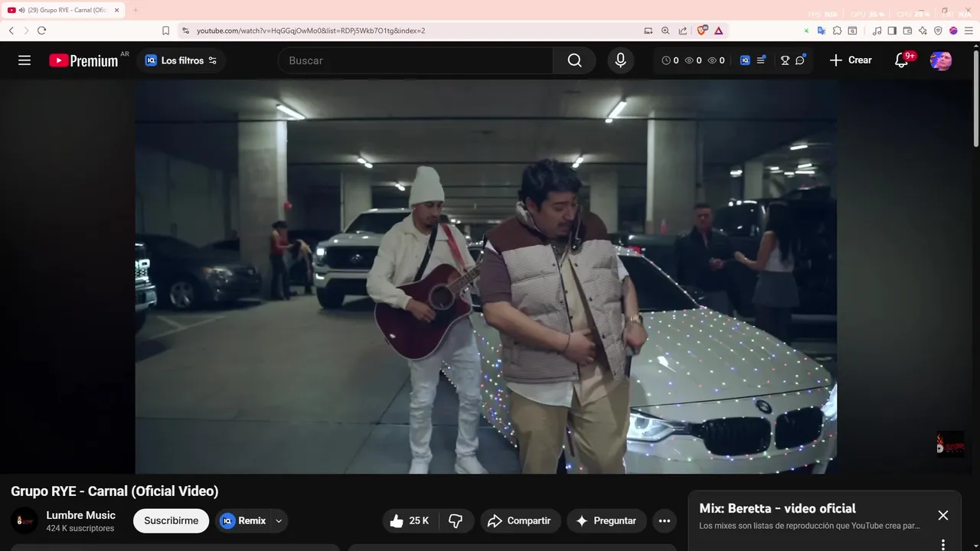980x551 pixels.
Task: Open the YouTube hamburger guide menu
Action: (x=24, y=60)
